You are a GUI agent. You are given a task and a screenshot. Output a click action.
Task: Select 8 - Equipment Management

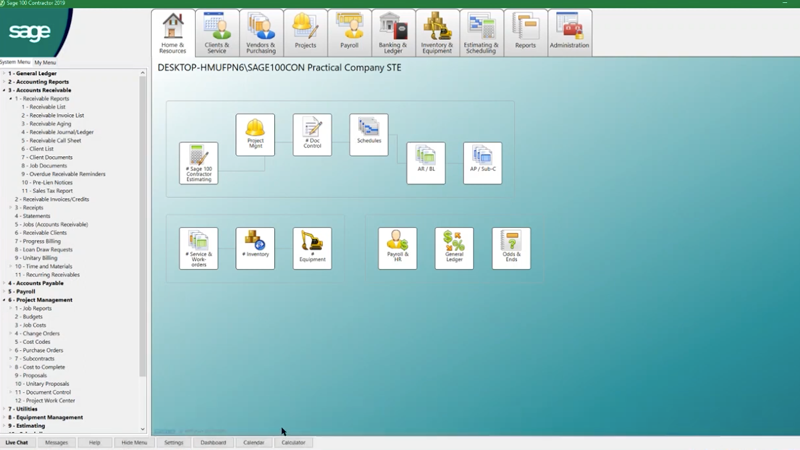45,417
